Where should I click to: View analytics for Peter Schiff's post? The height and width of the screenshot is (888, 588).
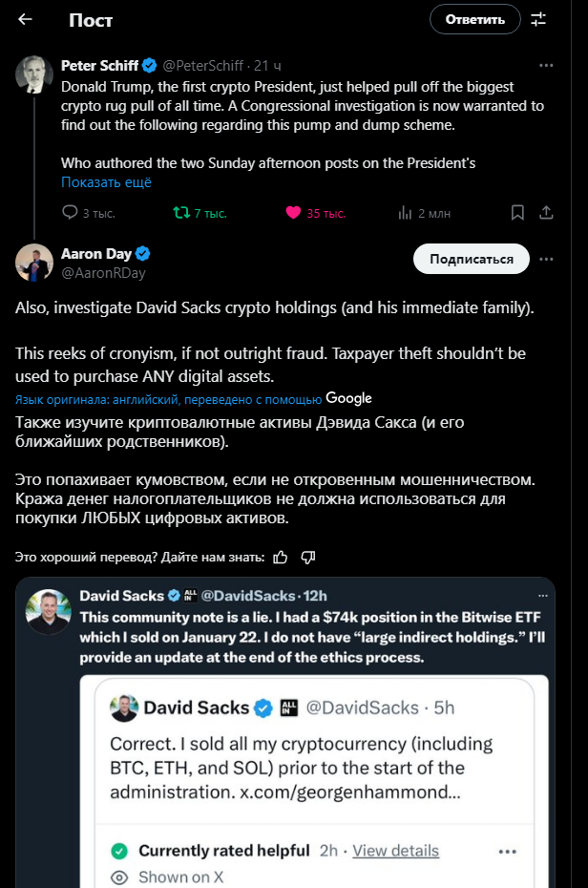click(405, 213)
